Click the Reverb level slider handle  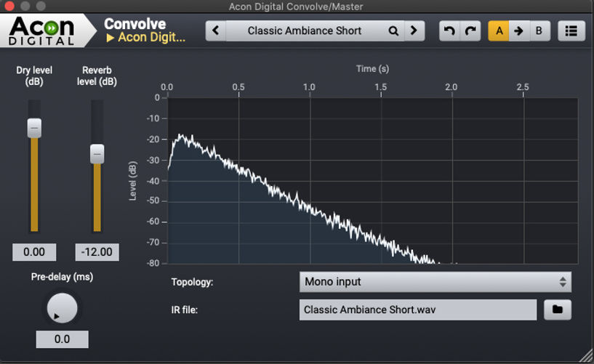(x=97, y=153)
